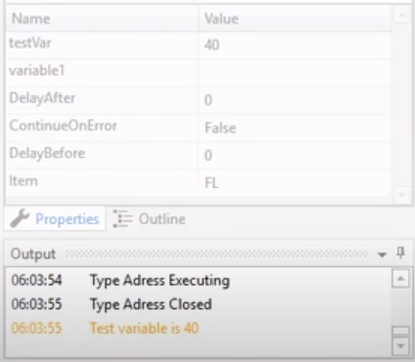Select the Item row name
The height and width of the screenshot is (362, 415).
point(23,181)
